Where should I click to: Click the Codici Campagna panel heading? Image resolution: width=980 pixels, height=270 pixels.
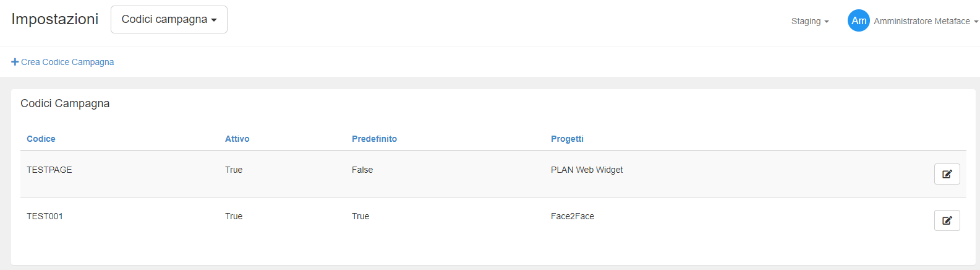coord(65,103)
